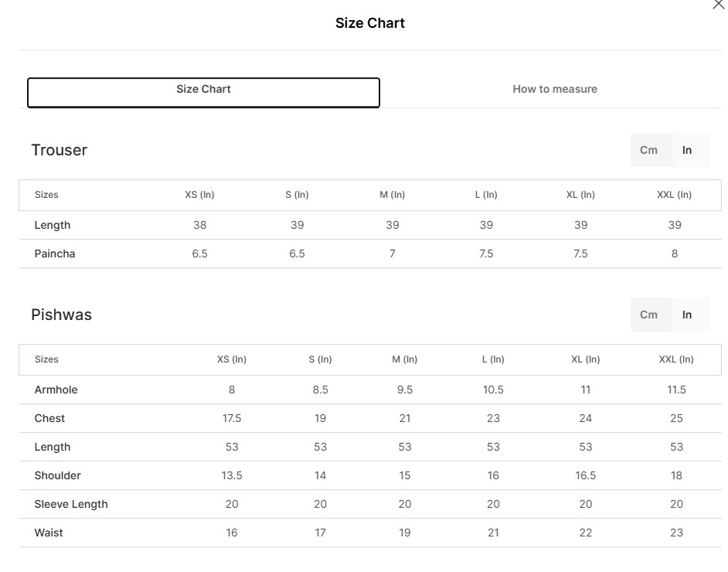Screen dimensions: 728x572
Task: Click the Sleeve Length row label
Action: [71, 504]
